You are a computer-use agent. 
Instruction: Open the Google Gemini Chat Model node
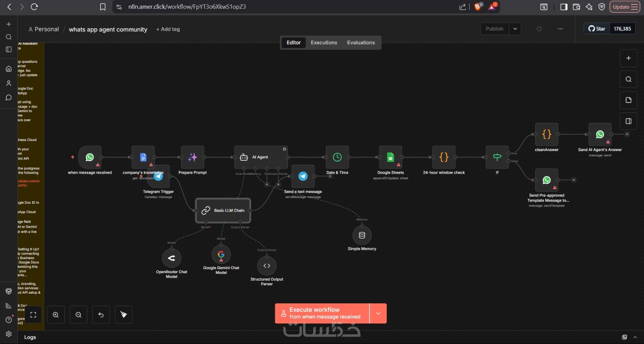pyautogui.click(x=221, y=254)
